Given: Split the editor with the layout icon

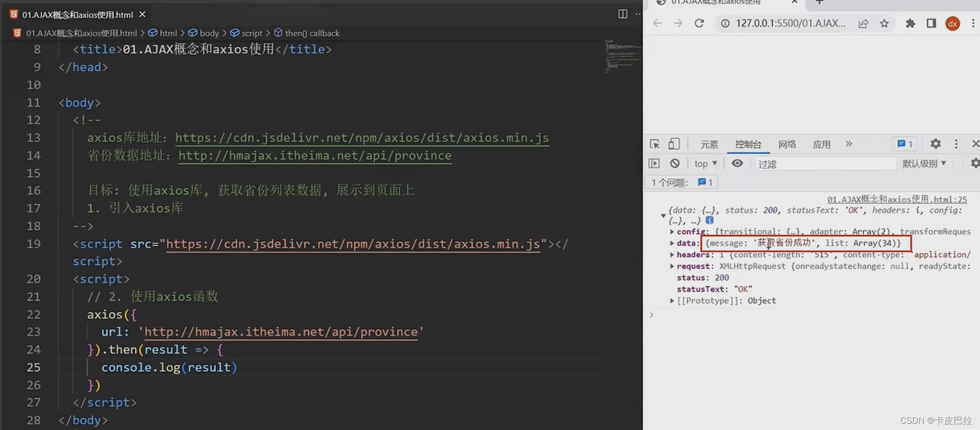Looking at the screenshot, I should [x=622, y=14].
